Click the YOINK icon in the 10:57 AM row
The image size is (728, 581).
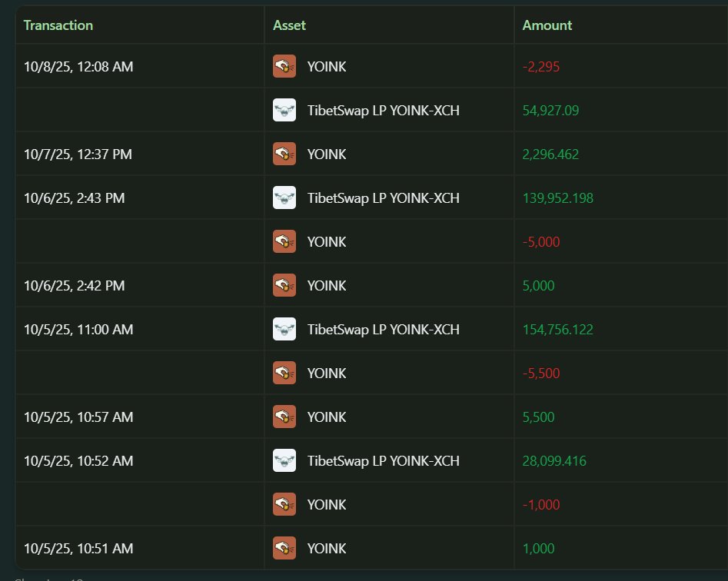284,417
